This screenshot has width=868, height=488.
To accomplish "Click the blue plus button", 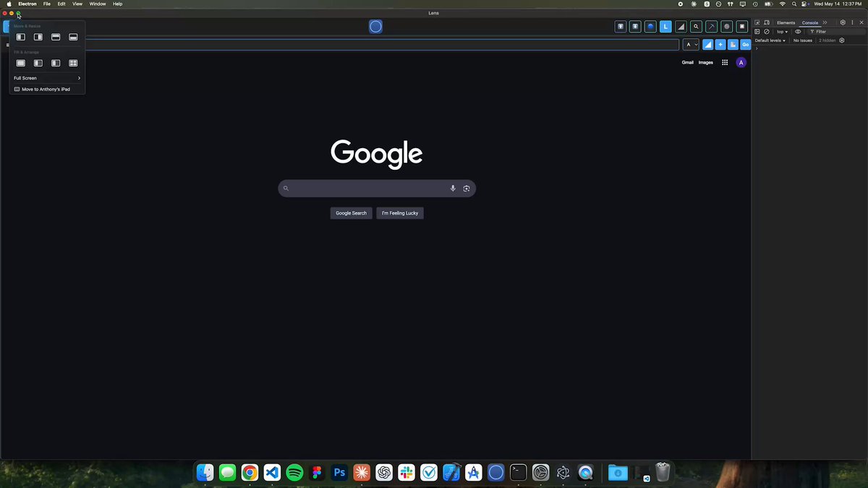I will pyautogui.click(x=720, y=45).
